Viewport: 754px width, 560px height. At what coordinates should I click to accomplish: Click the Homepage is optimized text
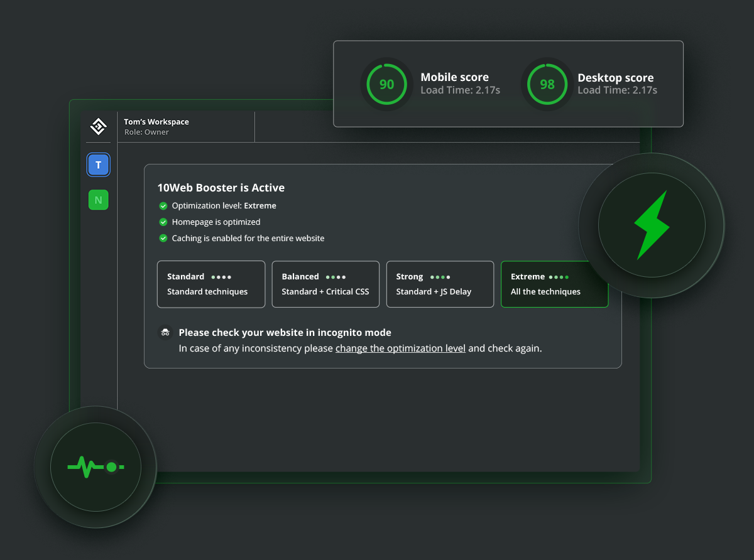click(x=216, y=222)
